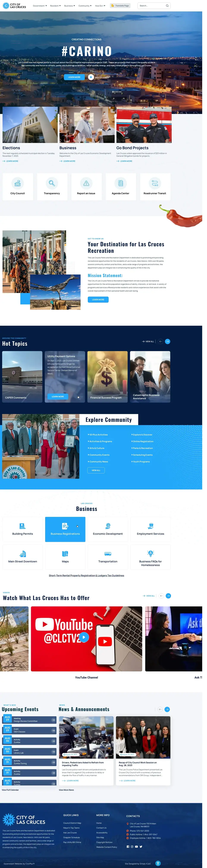This screenshot has height=868, width=207.
Task: Open Short-Term Rental Property Registration link
Action: click(x=86, y=575)
